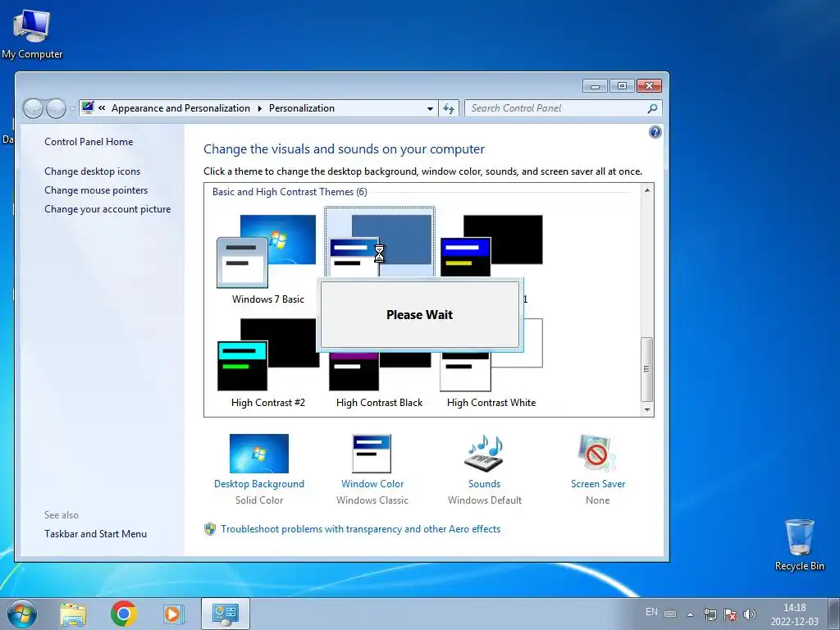The height and width of the screenshot is (630, 840).
Task: Click the Screen Saver icon
Action: click(x=597, y=453)
